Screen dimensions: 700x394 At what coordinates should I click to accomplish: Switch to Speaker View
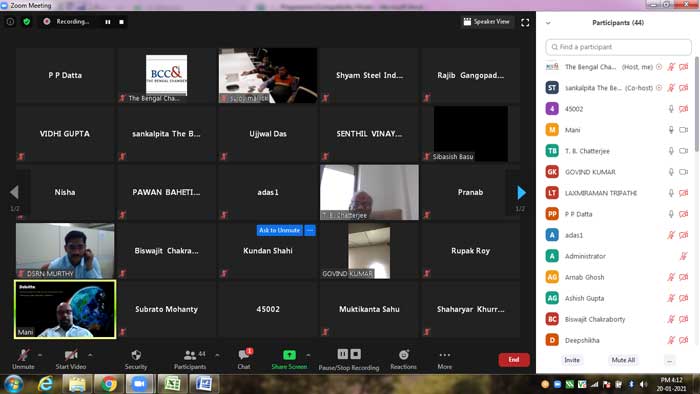pyautogui.click(x=487, y=21)
